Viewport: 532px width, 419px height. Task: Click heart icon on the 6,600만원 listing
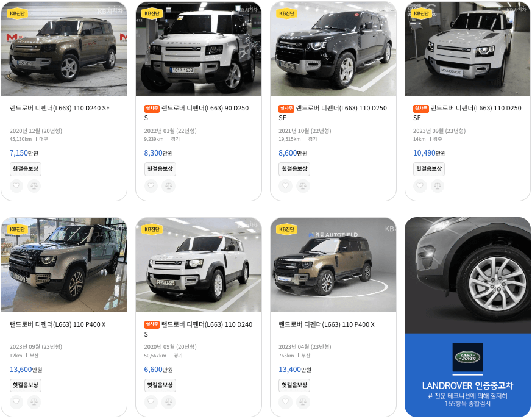pyautogui.click(x=151, y=402)
